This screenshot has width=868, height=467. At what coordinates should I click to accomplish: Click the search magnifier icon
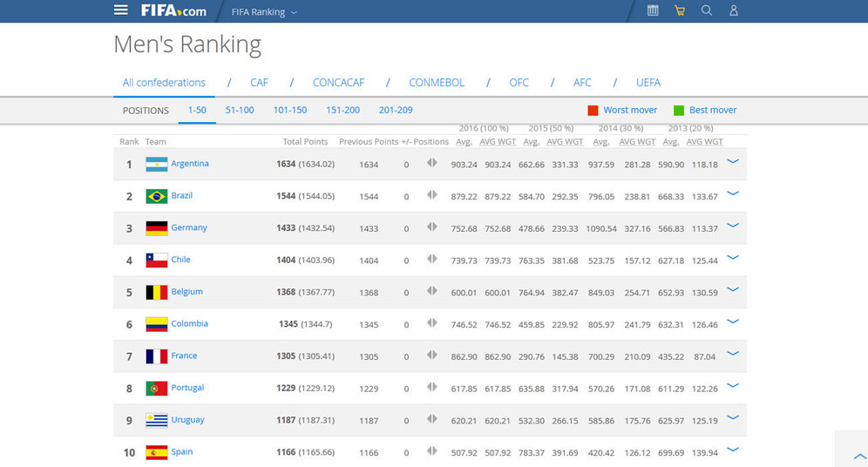pos(707,10)
